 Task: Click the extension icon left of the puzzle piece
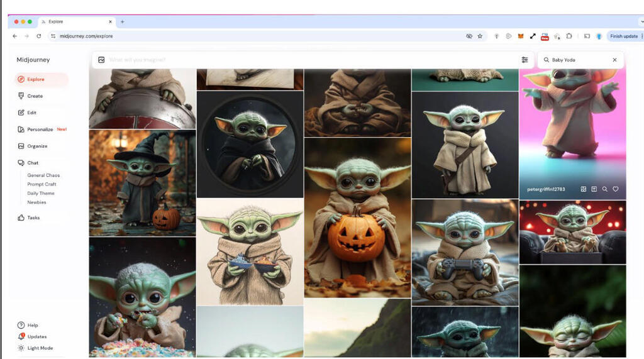557,36
